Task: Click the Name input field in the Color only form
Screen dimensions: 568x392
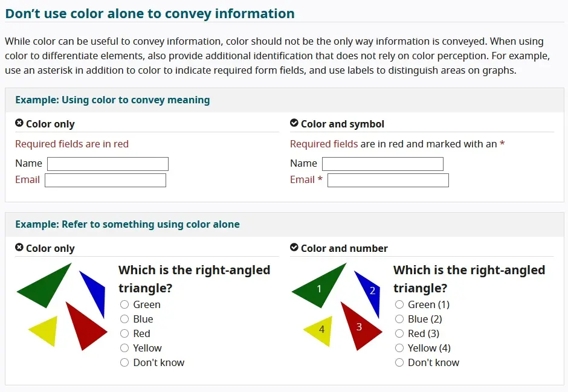Action: (x=108, y=163)
